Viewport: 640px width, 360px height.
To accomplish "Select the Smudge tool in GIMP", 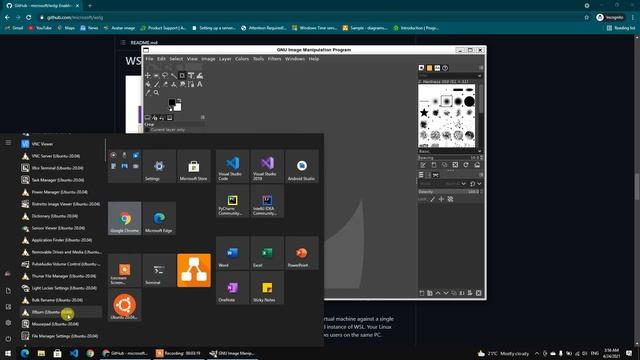I will click(182, 84).
